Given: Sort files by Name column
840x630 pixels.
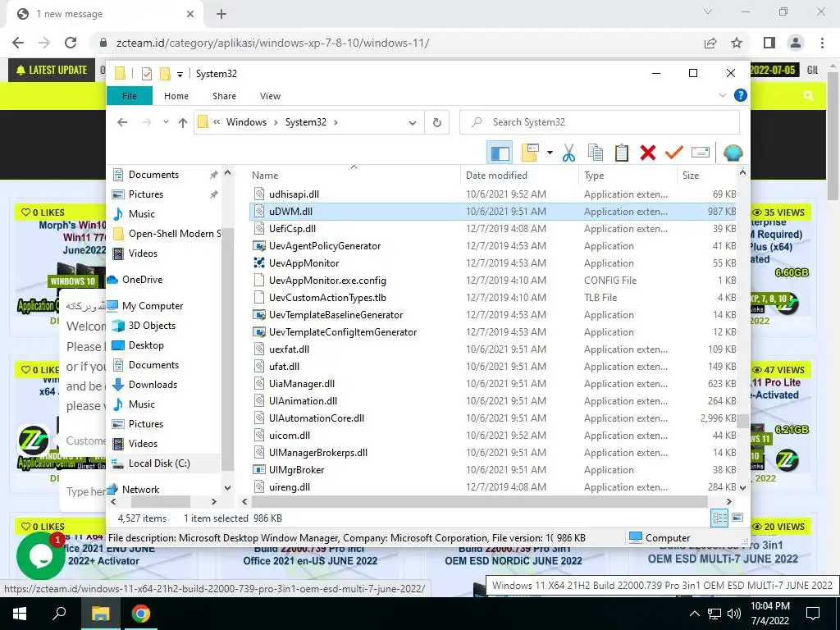Looking at the screenshot, I should [x=354, y=176].
